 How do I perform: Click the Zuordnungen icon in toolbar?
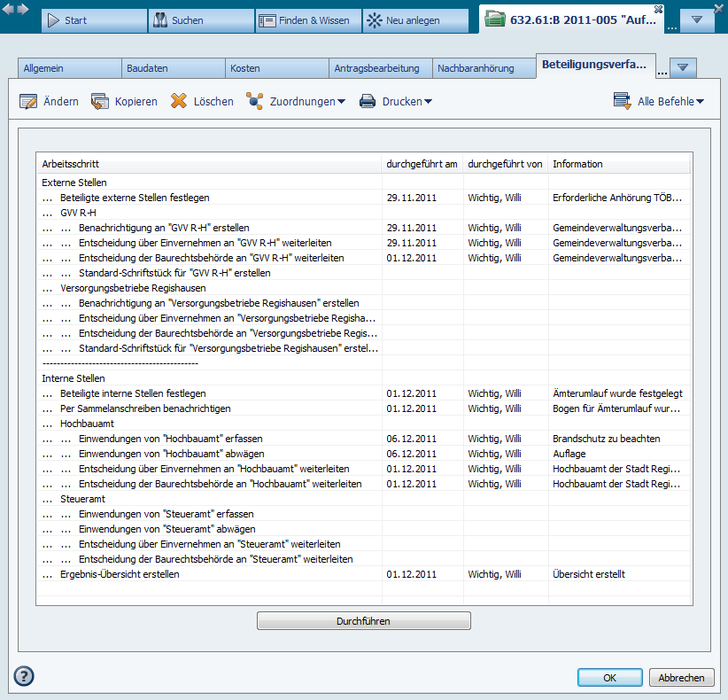coord(255,102)
